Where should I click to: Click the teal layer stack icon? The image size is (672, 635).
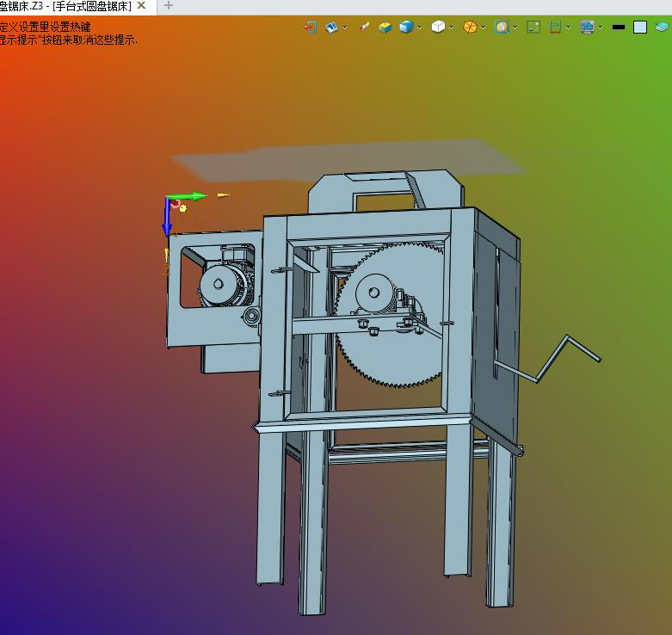coord(663,27)
